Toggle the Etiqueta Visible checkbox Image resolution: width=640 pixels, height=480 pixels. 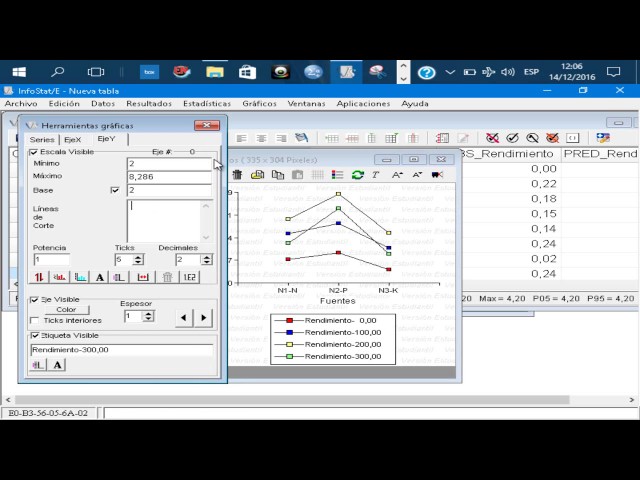35,336
